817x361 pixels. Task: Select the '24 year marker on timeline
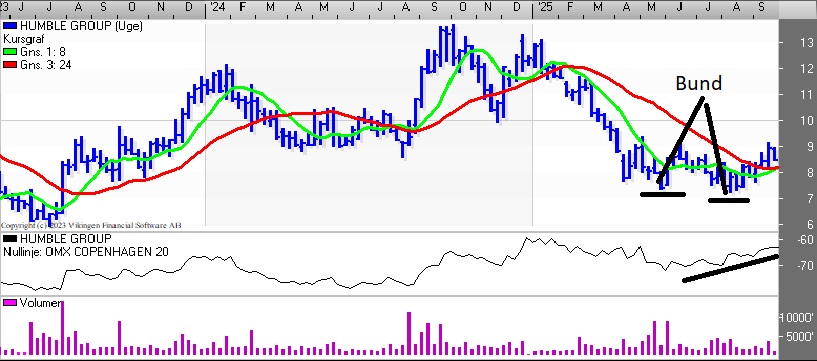click(217, 7)
